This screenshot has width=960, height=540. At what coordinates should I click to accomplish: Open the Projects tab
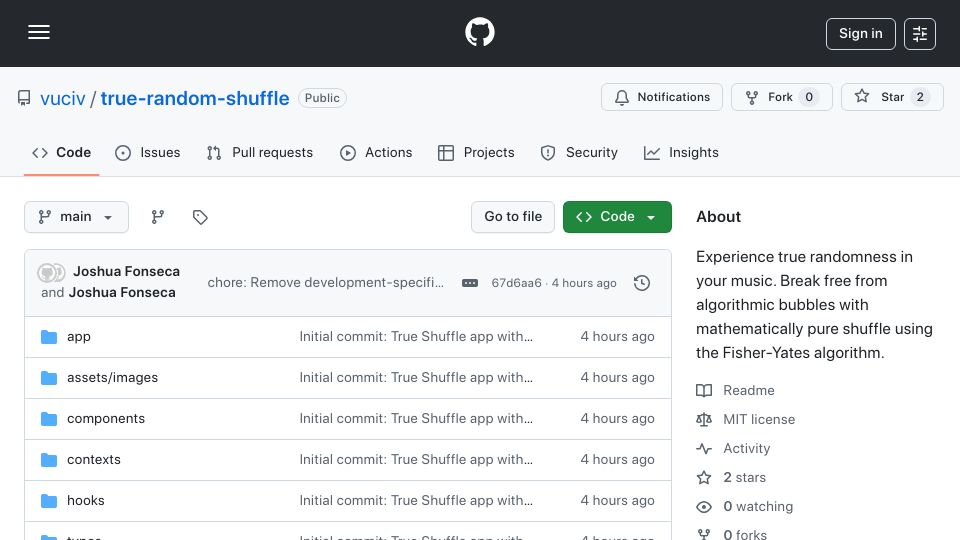(x=476, y=152)
